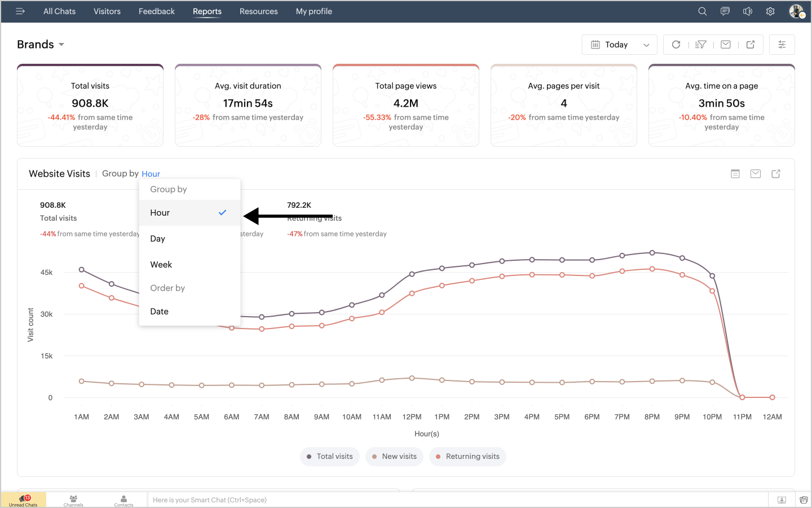
Task: Select Week in Group by menu
Action: (161, 265)
